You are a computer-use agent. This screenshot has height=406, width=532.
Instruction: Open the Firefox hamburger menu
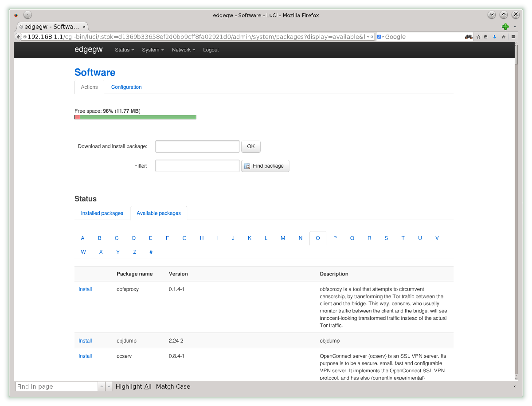(513, 37)
